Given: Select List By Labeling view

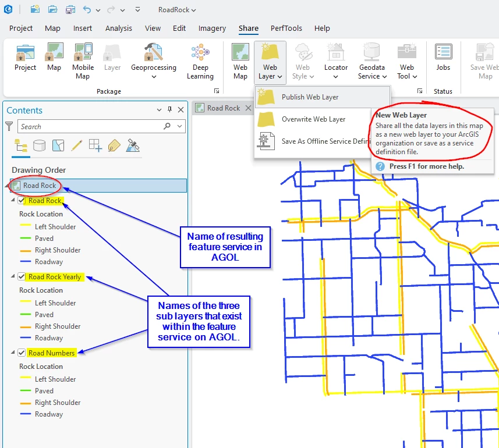Looking at the screenshot, I should click(114, 146).
